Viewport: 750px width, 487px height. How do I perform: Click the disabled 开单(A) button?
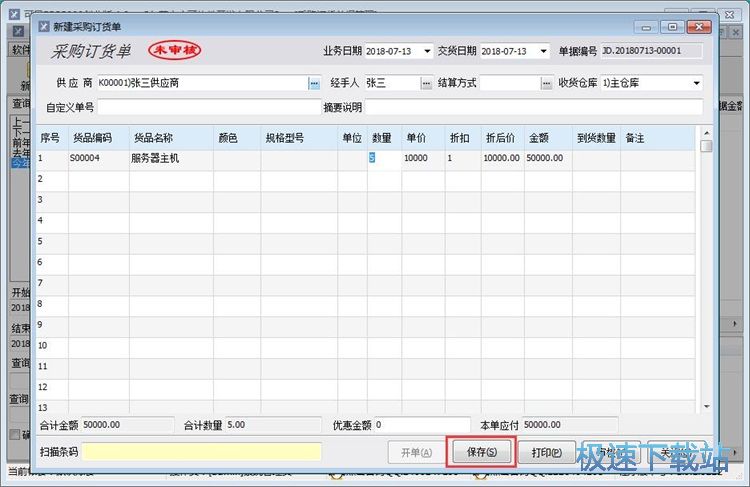(416, 452)
